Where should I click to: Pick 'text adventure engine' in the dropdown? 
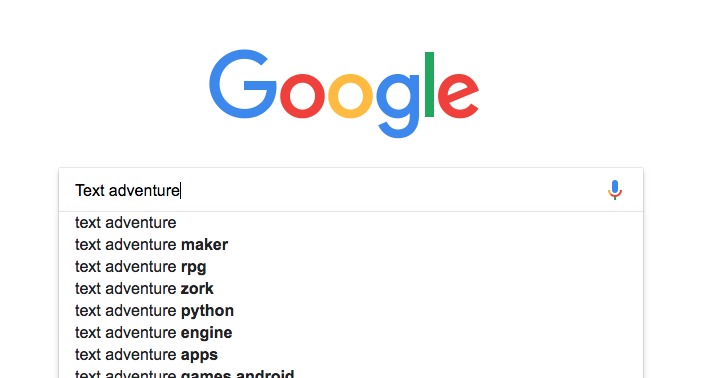tap(351, 333)
